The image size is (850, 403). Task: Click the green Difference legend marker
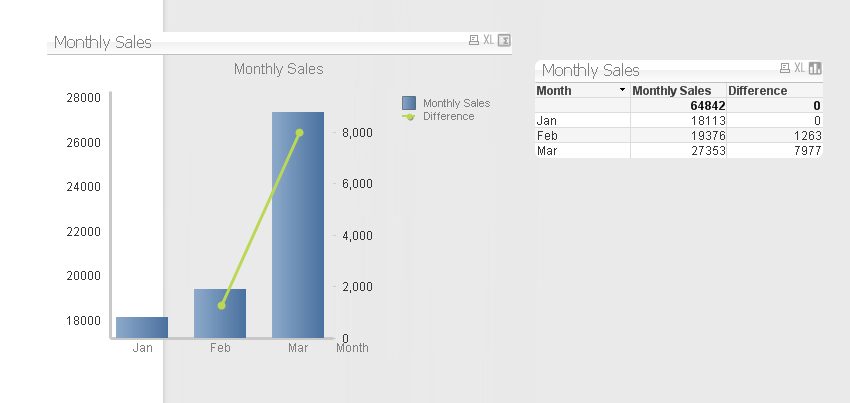tap(408, 117)
